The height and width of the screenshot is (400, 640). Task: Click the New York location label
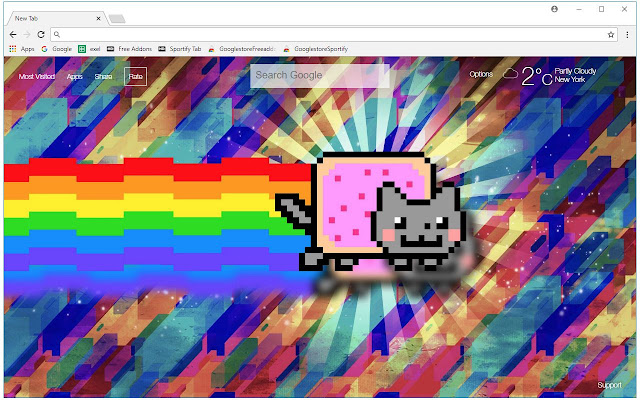[x=570, y=80]
